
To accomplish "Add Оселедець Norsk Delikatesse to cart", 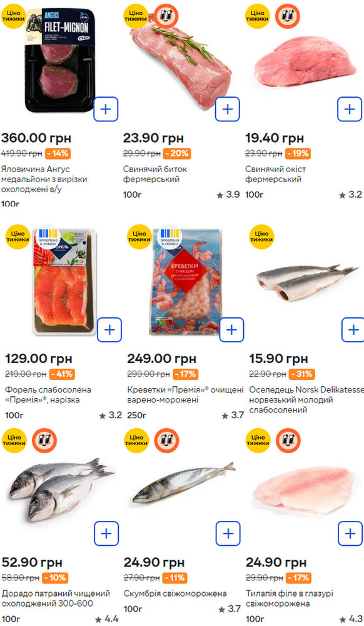I will 353,330.
